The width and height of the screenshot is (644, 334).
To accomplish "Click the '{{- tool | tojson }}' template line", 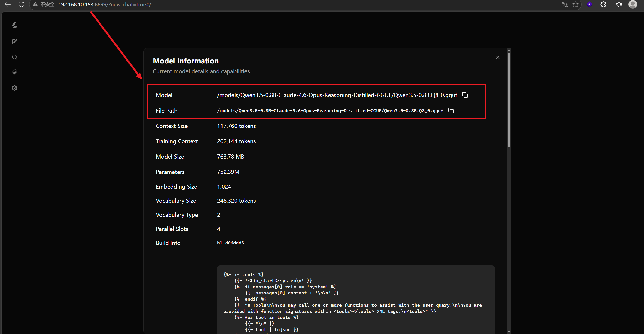I will (272, 330).
